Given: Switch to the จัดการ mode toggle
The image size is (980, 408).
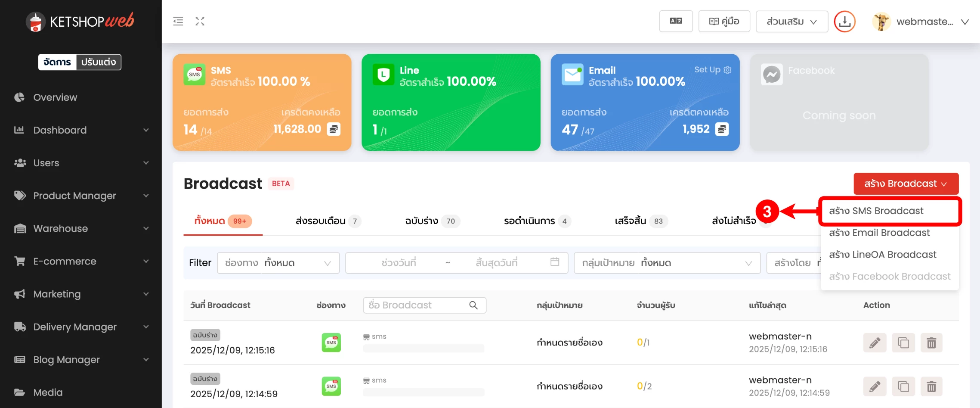Looking at the screenshot, I should point(57,62).
